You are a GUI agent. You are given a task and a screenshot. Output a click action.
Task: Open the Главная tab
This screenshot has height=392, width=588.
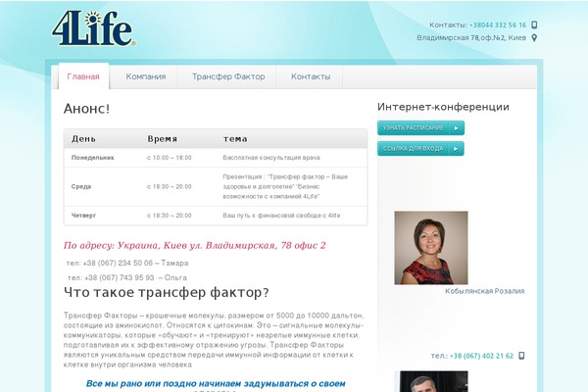83,76
